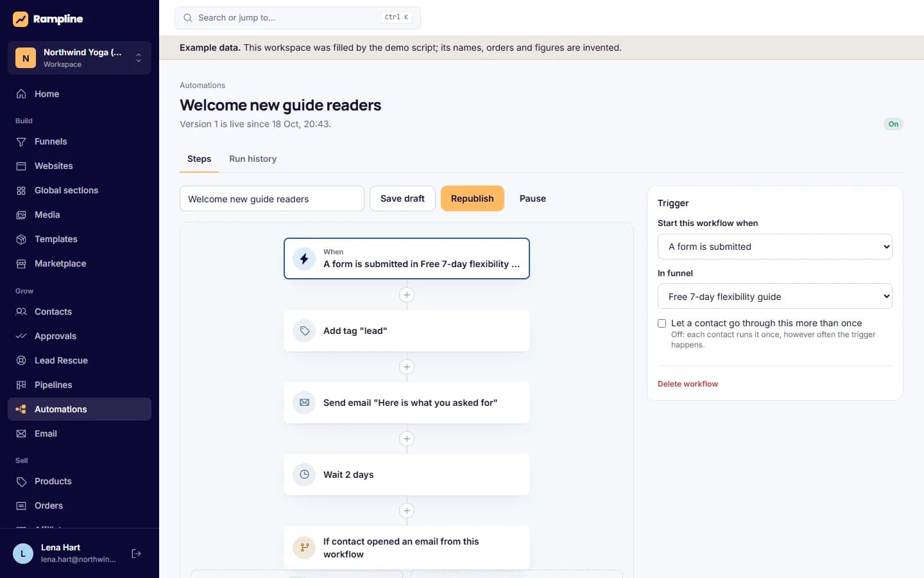Open Templates from the sidebar
Viewport: 924px width, 578px height.
click(x=80, y=239)
